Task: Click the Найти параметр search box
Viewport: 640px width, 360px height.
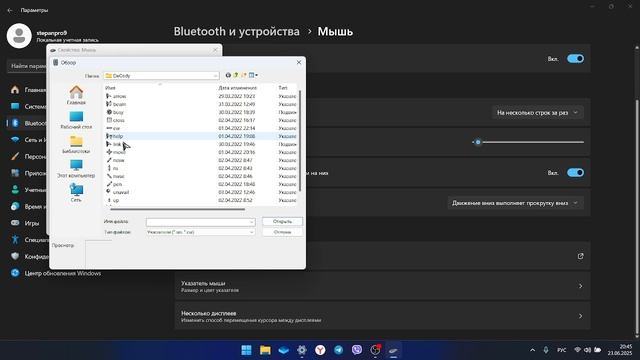Action: click(x=28, y=66)
